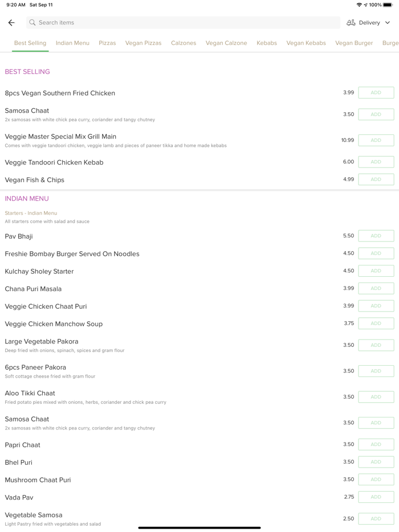Screen dimensions: 399x532
Task: Go to the Vegan Kebabs tab
Action: pos(306,43)
